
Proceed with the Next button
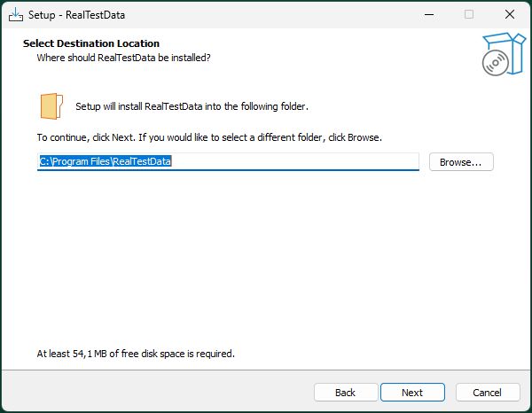coord(412,393)
